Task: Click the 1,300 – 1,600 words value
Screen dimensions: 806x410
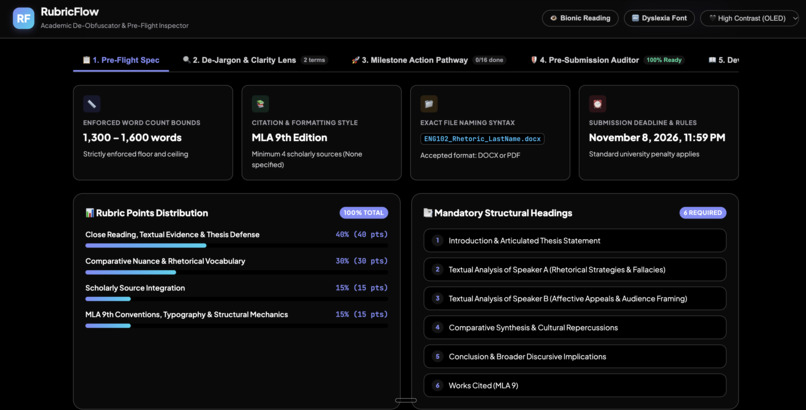Action: pyautogui.click(x=132, y=138)
